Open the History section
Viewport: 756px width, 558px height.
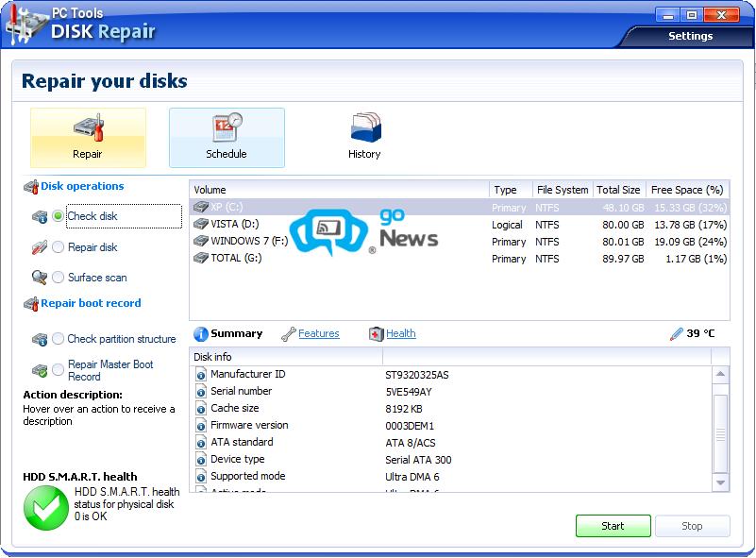[364, 138]
